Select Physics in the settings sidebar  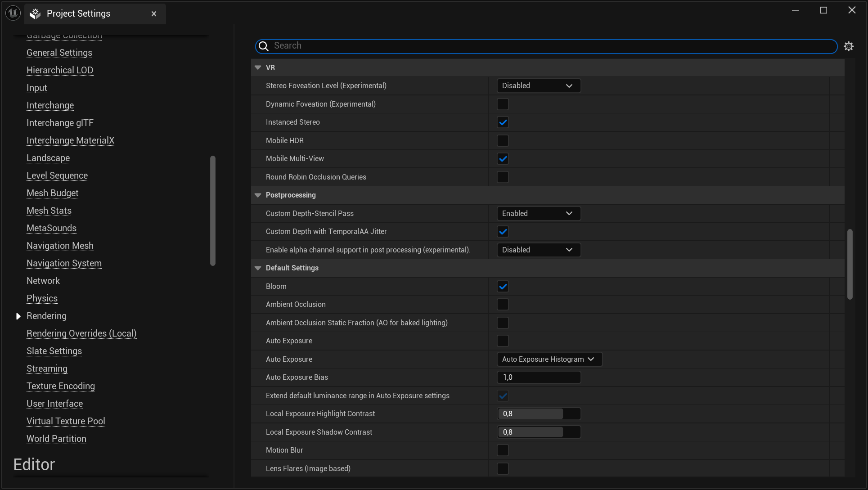42,298
